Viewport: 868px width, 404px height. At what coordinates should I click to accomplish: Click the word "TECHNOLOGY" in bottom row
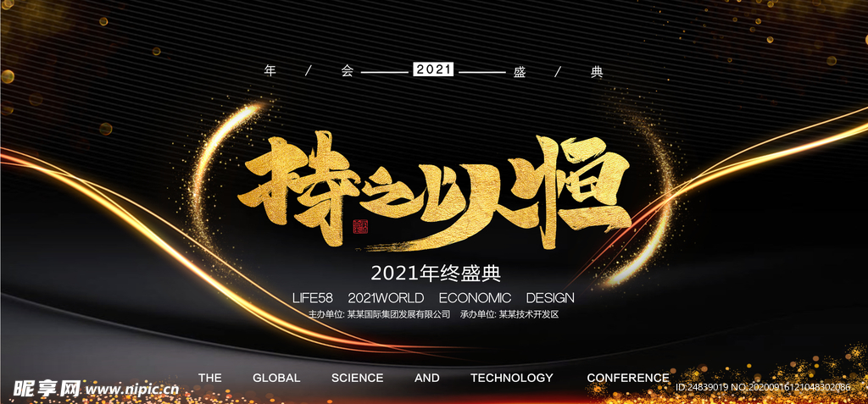click(x=511, y=378)
